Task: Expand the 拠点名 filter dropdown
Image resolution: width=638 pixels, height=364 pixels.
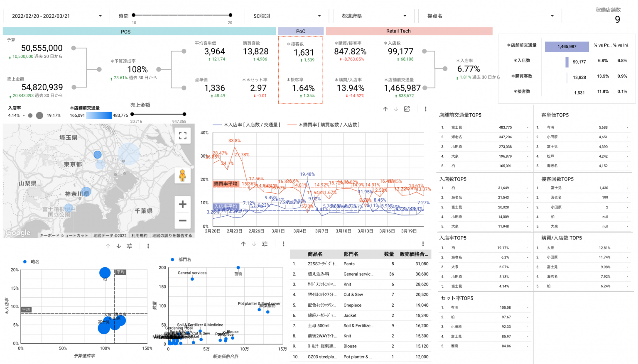Action: coord(490,16)
